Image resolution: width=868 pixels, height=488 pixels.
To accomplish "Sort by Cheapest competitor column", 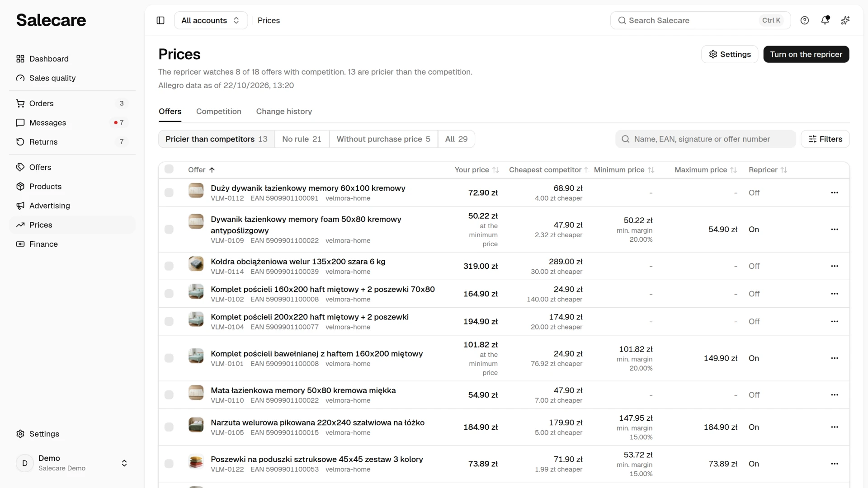I will [x=548, y=170].
